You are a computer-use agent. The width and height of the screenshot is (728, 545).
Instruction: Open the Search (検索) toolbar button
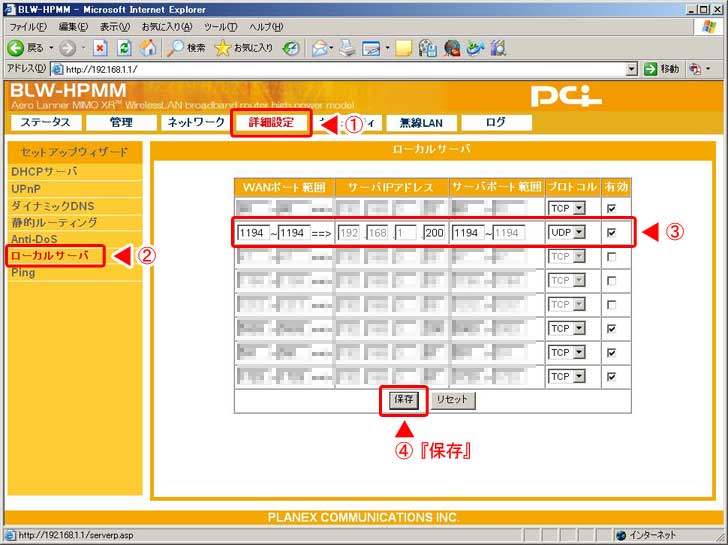[186, 48]
